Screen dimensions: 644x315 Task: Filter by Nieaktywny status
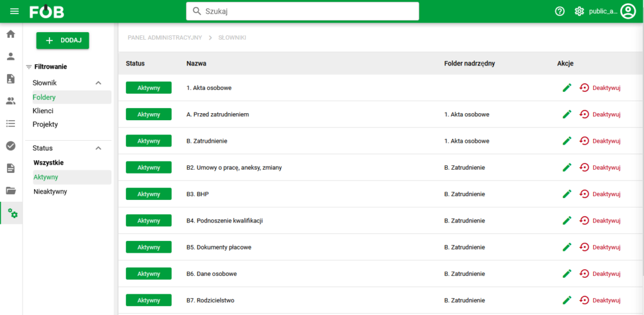pyautogui.click(x=50, y=191)
